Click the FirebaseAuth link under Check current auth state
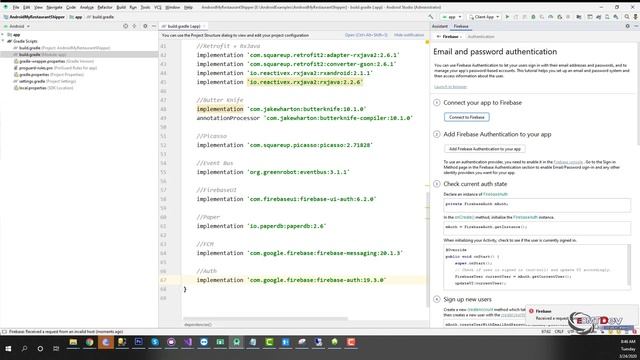 pos(496,194)
